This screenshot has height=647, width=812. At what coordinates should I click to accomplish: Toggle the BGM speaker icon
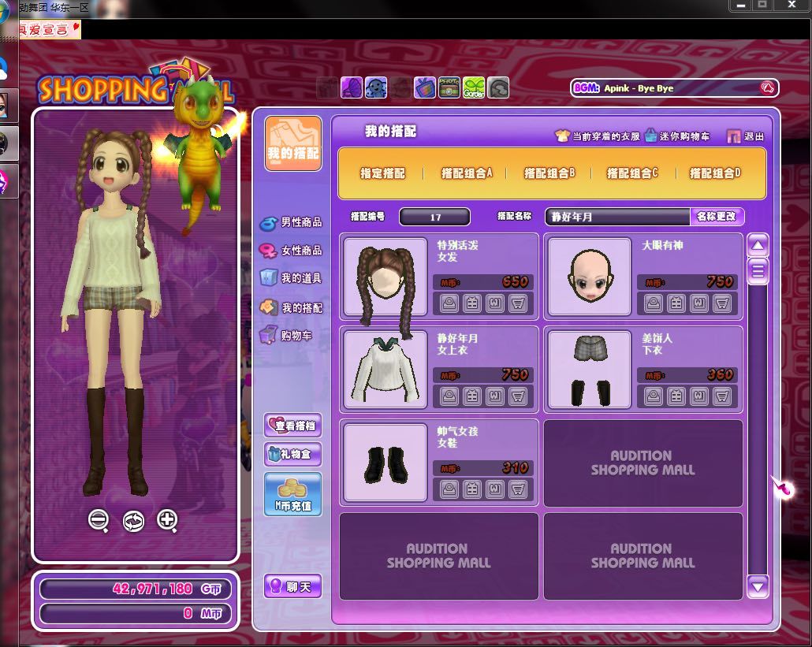coord(767,88)
